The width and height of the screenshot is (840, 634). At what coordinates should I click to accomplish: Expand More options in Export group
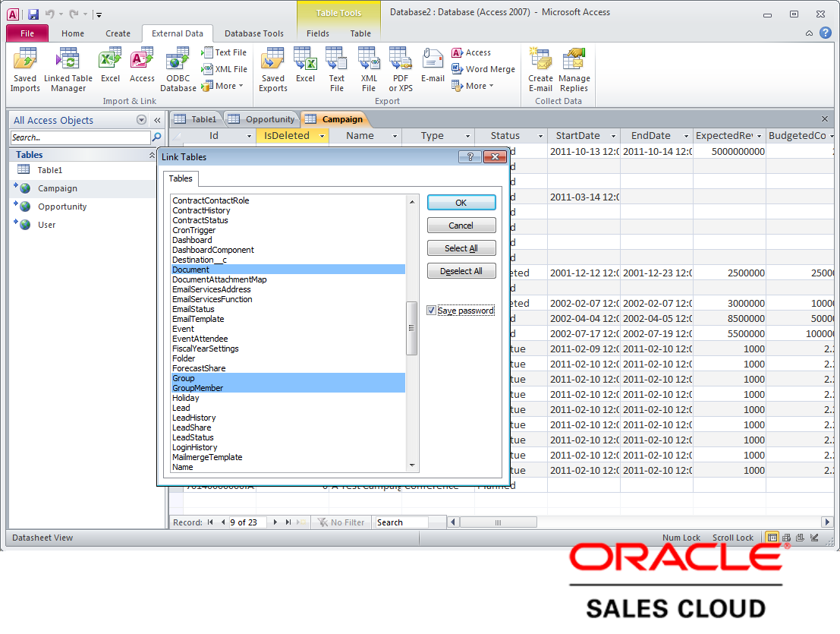473,86
